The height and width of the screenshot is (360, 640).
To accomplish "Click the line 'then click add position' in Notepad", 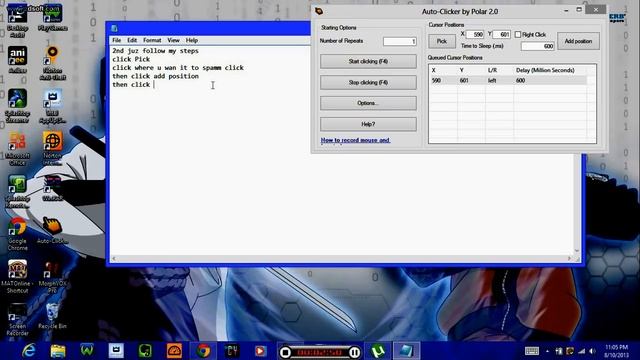I will click(x=156, y=76).
